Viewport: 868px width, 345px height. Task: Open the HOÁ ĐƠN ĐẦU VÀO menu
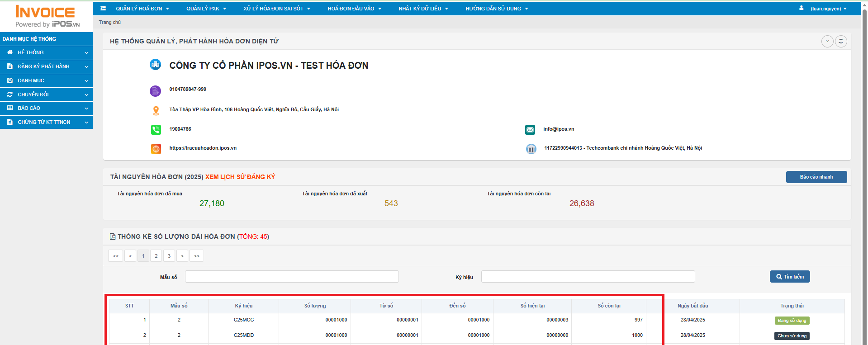[x=354, y=9]
